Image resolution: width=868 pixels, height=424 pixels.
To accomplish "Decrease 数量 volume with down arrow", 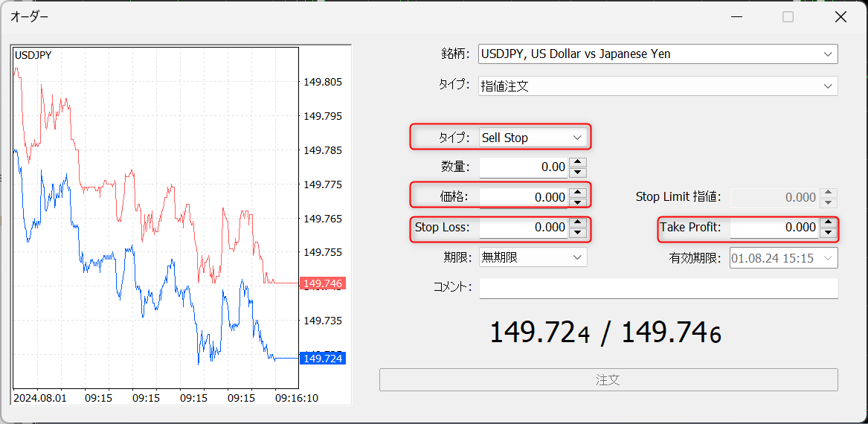I will tap(578, 172).
